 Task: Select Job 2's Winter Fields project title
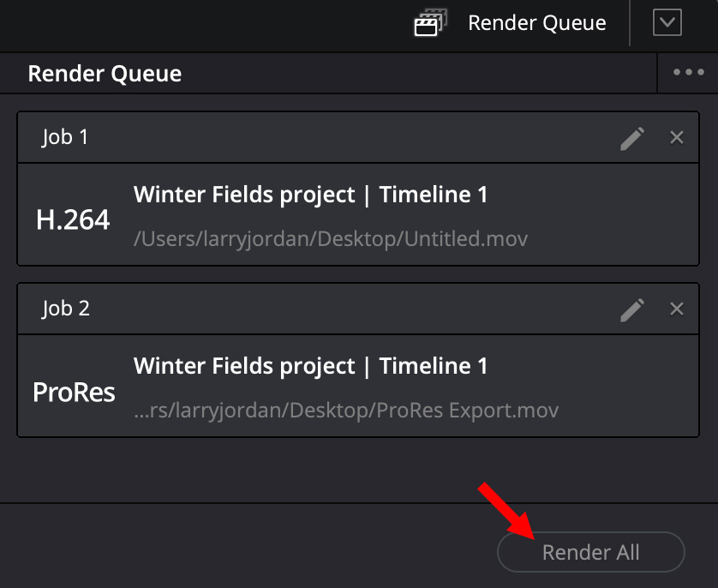pos(310,366)
